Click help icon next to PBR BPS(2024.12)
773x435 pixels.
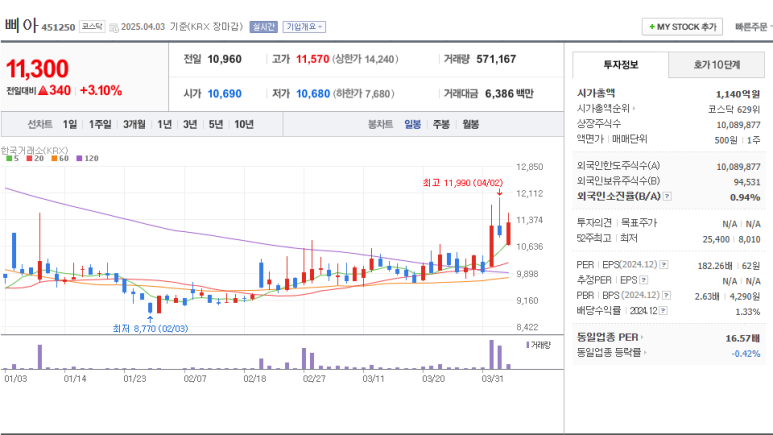[x=666, y=295]
